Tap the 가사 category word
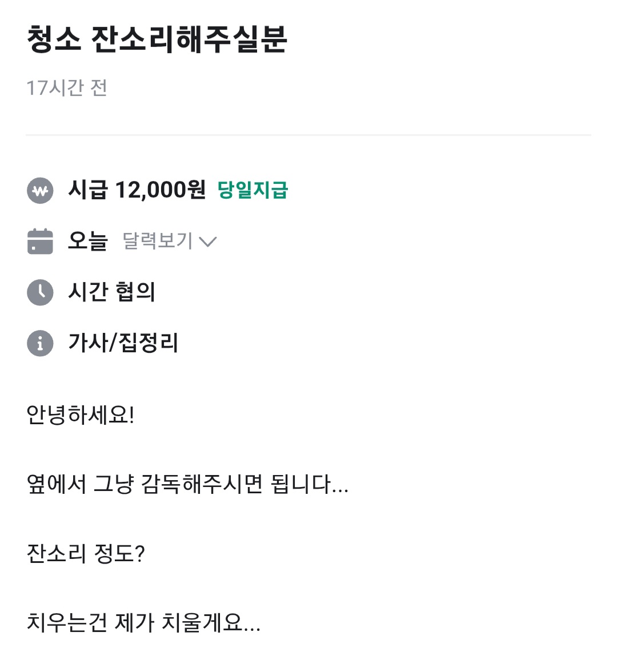The width and height of the screenshot is (617, 672). (x=87, y=343)
